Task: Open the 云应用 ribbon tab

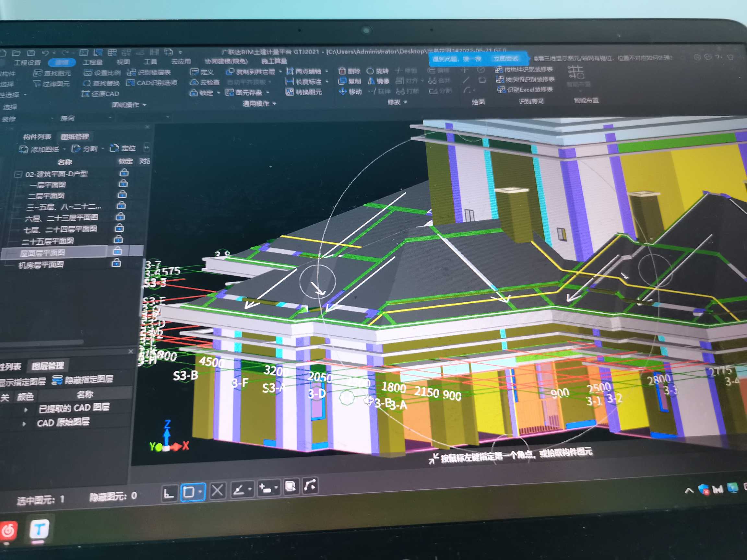Action: click(x=181, y=62)
